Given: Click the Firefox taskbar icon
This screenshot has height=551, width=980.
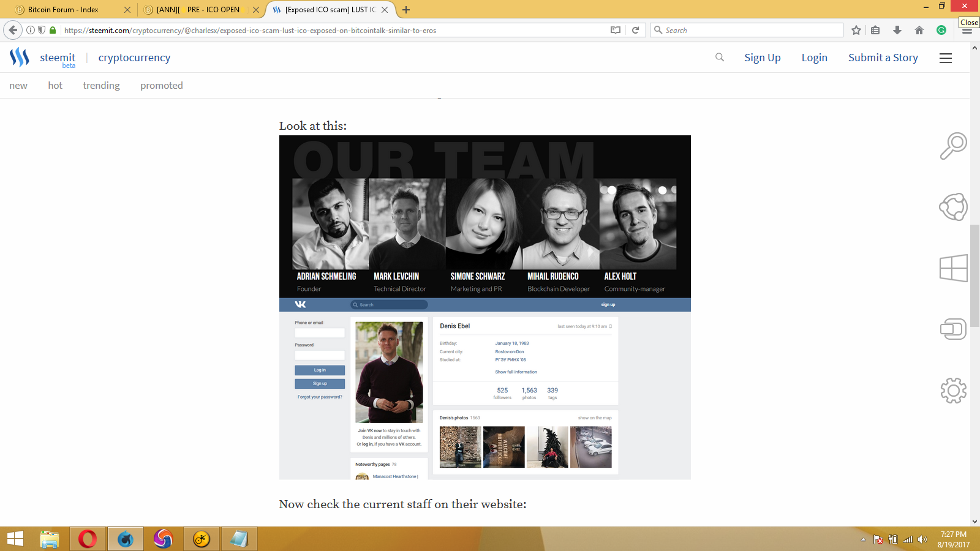Looking at the screenshot, I should pos(126,539).
